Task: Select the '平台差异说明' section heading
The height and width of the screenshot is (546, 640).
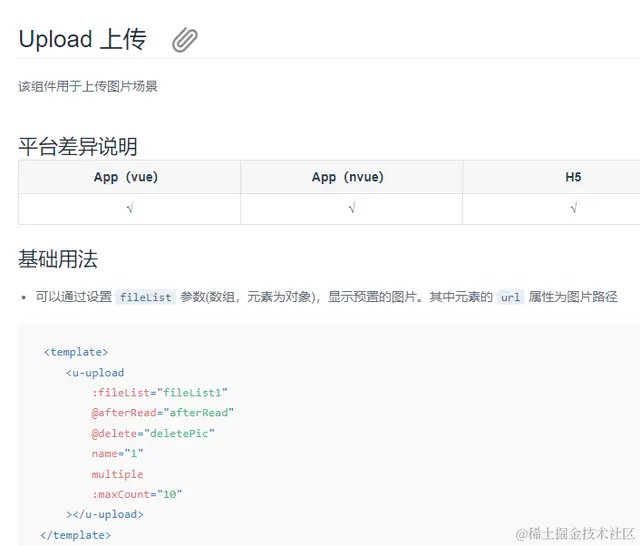Action: [78, 146]
